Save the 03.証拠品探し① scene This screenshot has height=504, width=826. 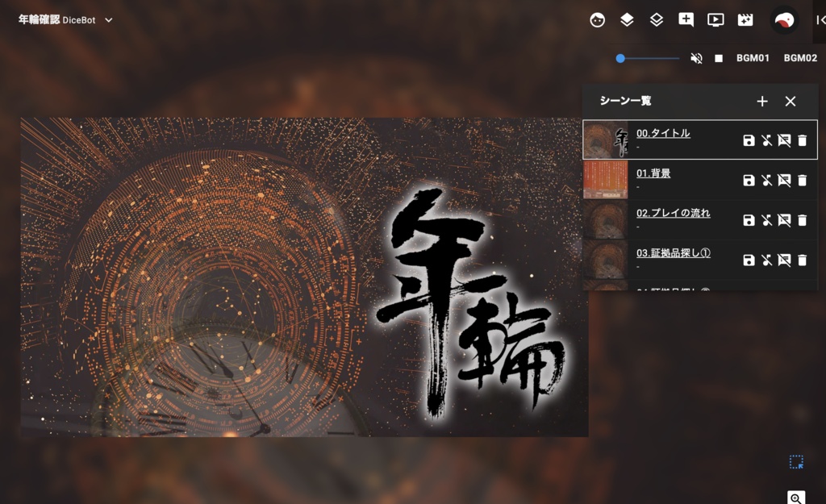pyautogui.click(x=749, y=260)
